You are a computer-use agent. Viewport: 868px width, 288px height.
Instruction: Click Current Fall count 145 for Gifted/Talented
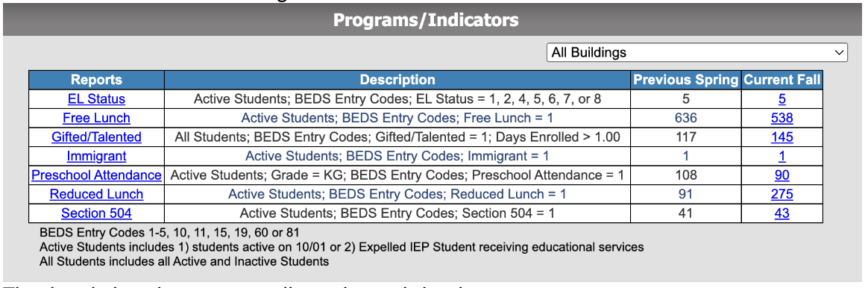781,137
